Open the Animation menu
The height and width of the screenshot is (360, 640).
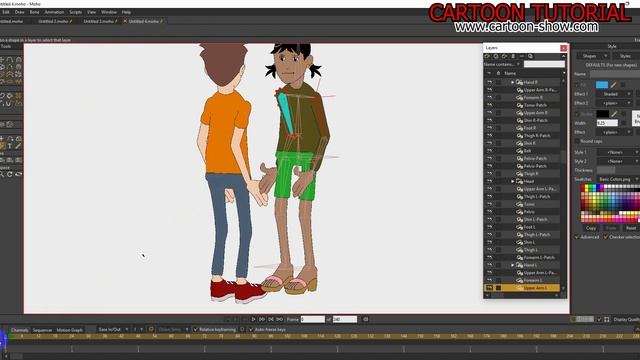point(54,12)
